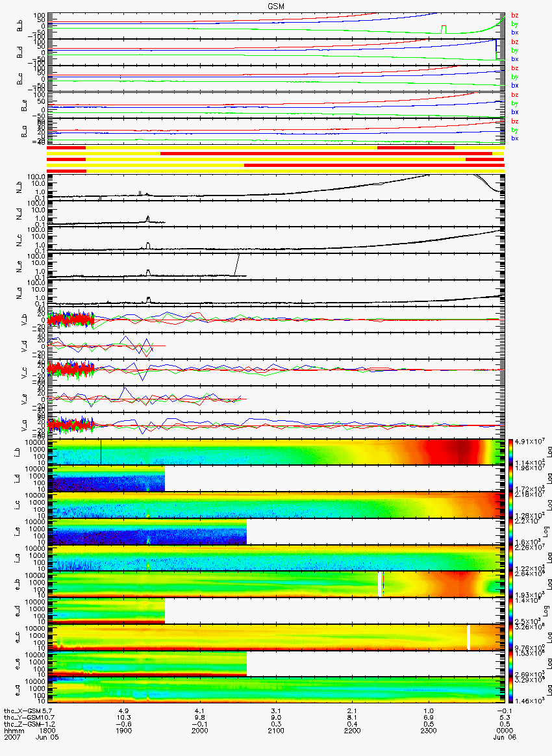Click the bz legend in bottom magnetic panel
Image resolution: width=552 pixels, height=756 pixels.
pyautogui.click(x=515, y=121)
